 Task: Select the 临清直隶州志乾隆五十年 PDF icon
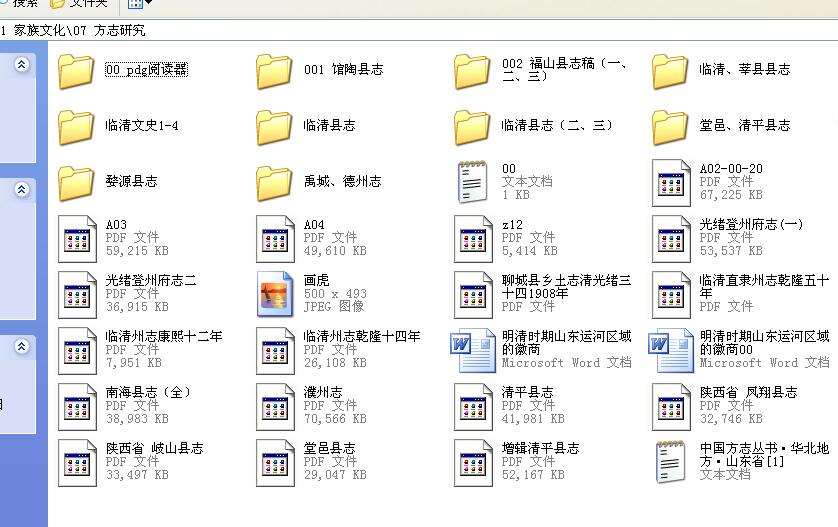pos(671,295)
